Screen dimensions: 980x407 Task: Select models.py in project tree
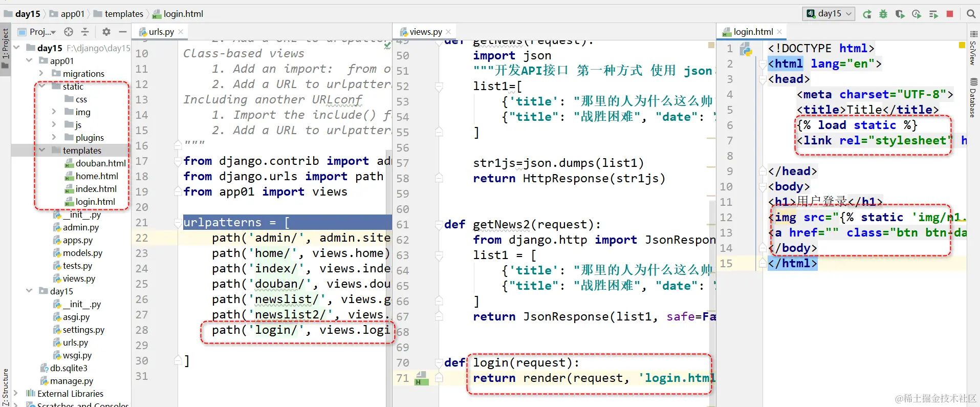[x=77, y=253]
